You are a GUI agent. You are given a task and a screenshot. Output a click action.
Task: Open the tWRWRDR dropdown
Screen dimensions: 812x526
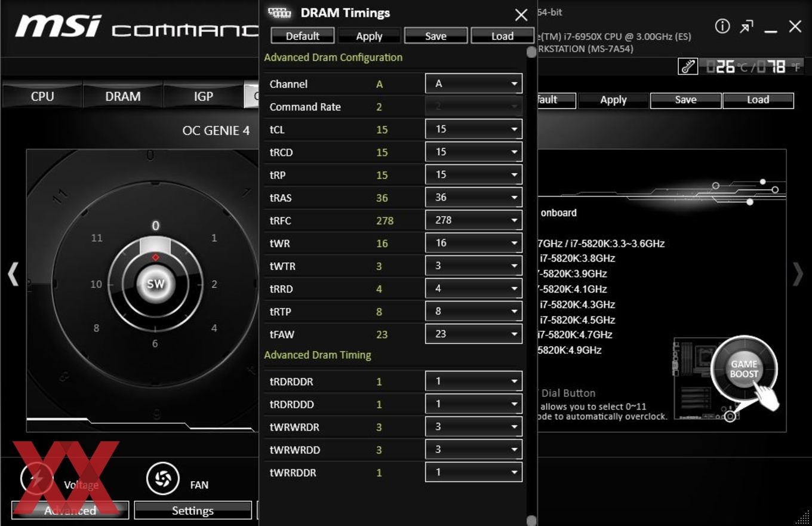[474, 426]
